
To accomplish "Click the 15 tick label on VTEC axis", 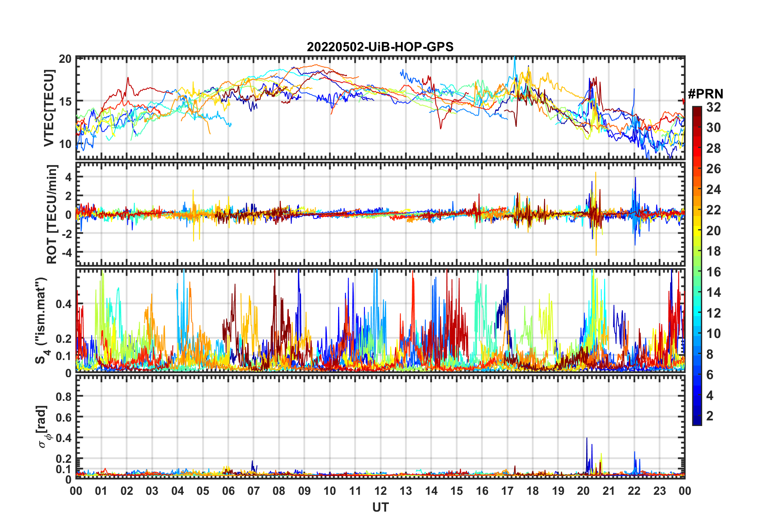I will pyautogui.click(x=65, y=101).
